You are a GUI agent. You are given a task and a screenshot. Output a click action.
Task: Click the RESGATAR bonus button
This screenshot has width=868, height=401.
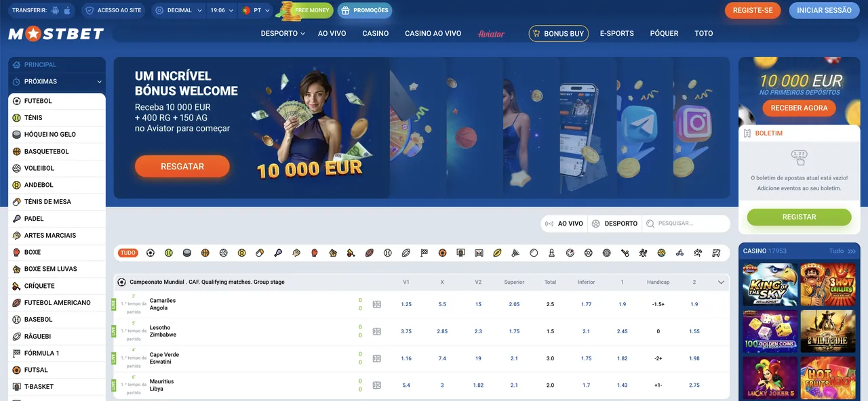182,166
